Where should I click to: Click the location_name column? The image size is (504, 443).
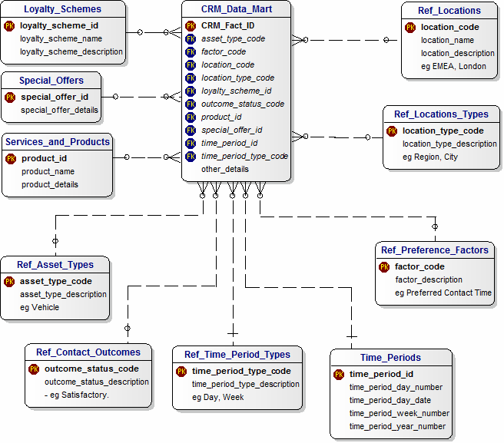pos(447,41)
